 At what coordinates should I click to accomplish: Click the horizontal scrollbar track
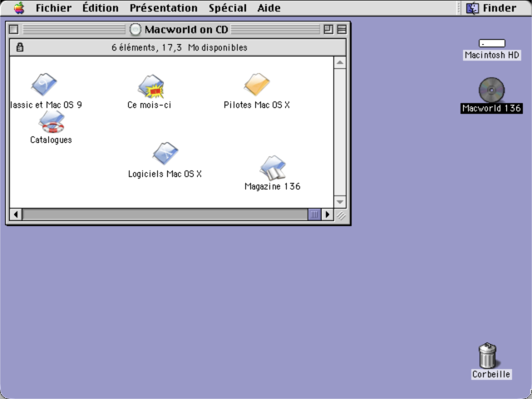(165, 214)
